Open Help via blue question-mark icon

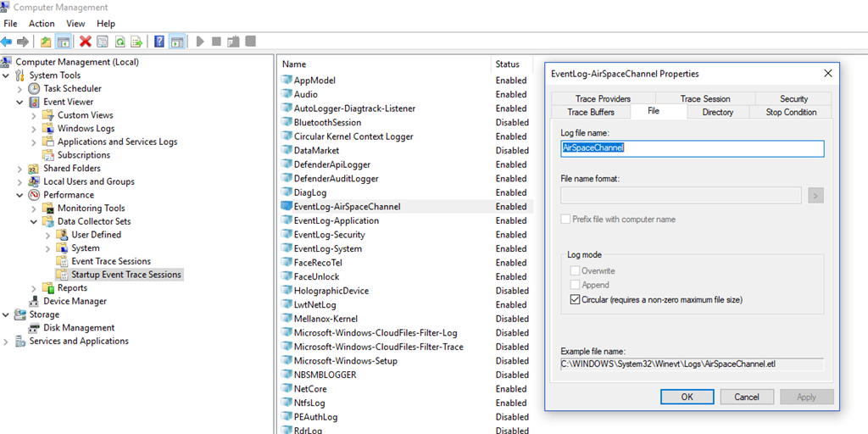(159, 42)
